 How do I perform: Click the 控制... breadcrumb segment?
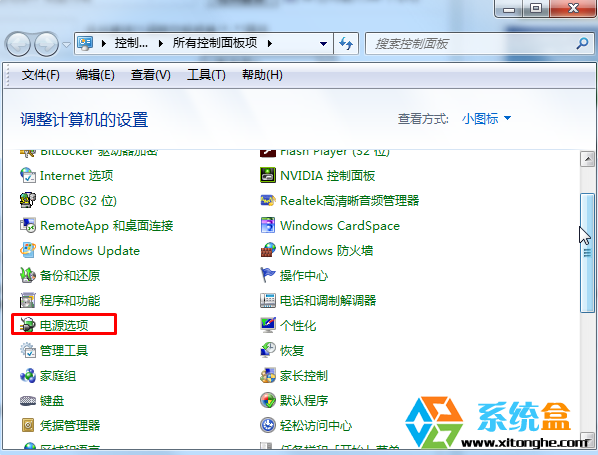pos(131,43)
